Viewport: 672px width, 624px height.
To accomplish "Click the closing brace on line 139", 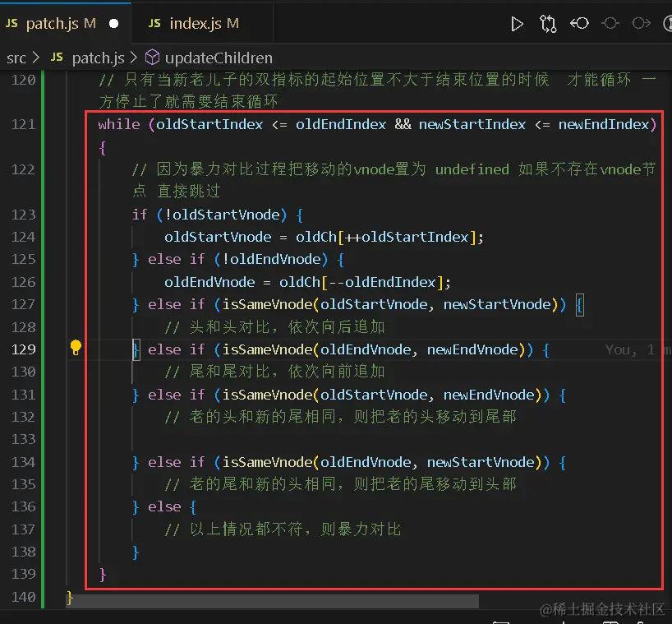I will [102, 574].
